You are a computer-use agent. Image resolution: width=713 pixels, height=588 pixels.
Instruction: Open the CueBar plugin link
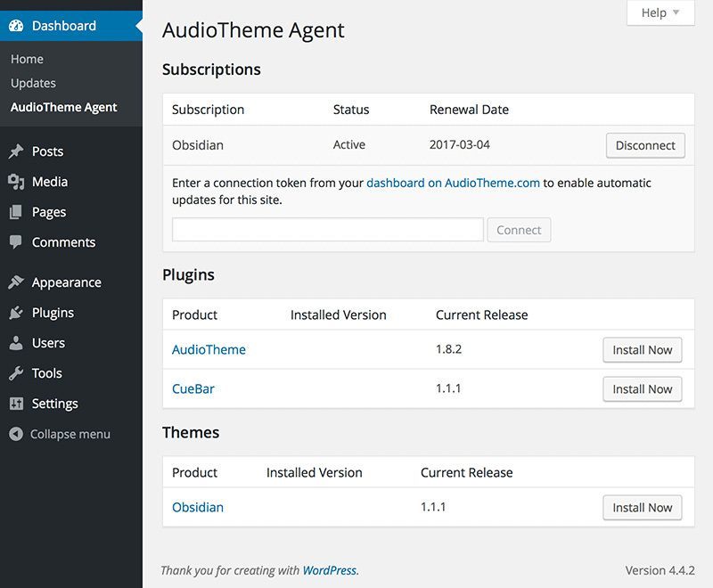[193, 389]
